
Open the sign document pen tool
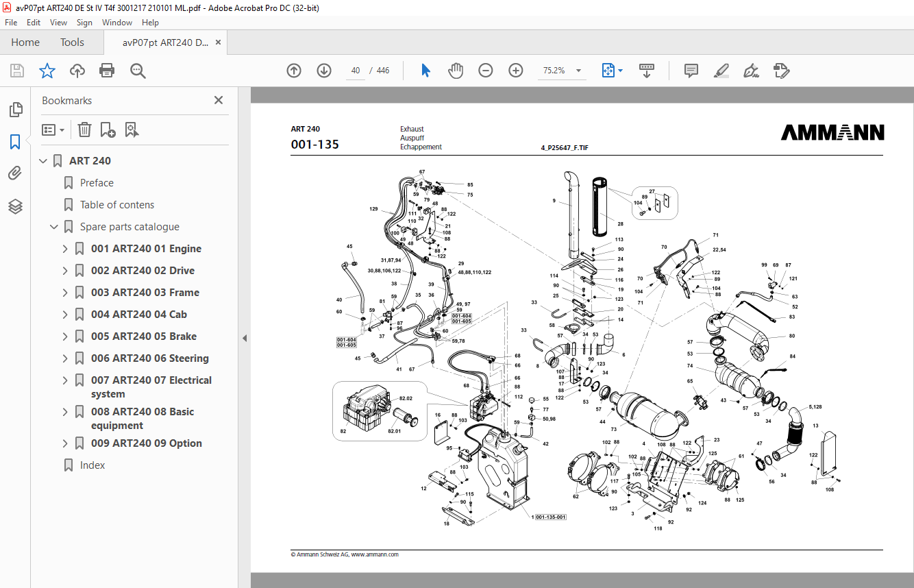click(751, 71)
